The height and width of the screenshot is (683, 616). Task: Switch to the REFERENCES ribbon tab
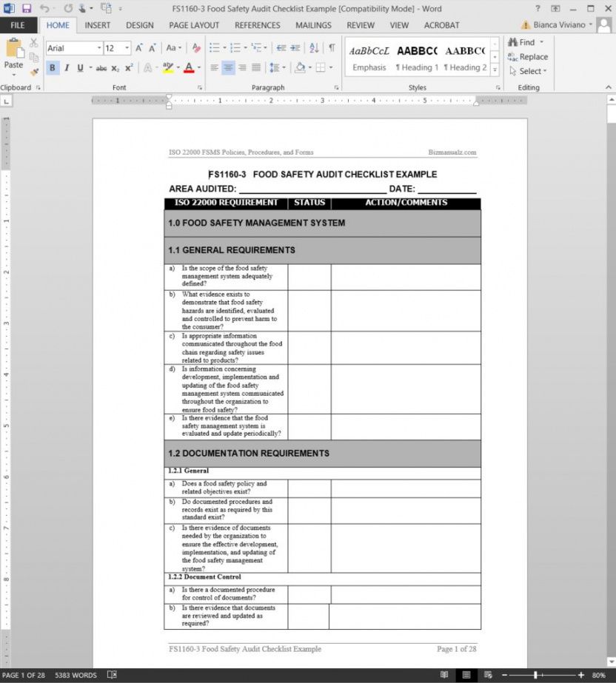[x=258, y=24]
